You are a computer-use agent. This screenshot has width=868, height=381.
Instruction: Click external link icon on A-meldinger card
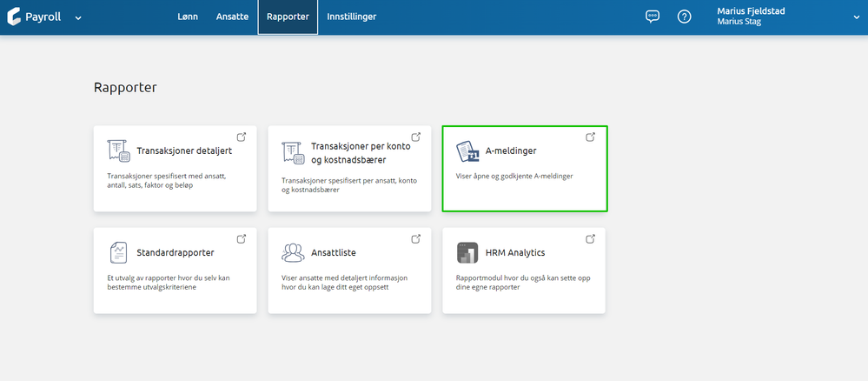pyautogui.click(x=590, y=137)
